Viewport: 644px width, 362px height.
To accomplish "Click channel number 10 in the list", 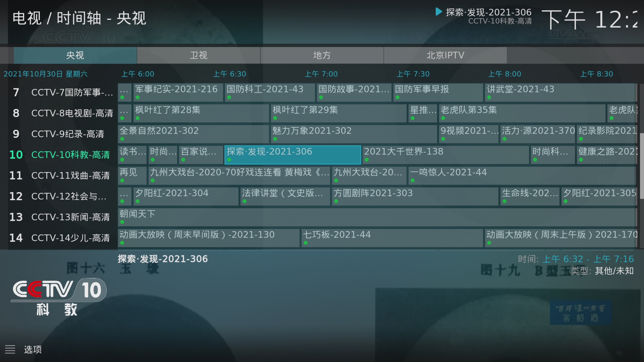I will [16, 155].
